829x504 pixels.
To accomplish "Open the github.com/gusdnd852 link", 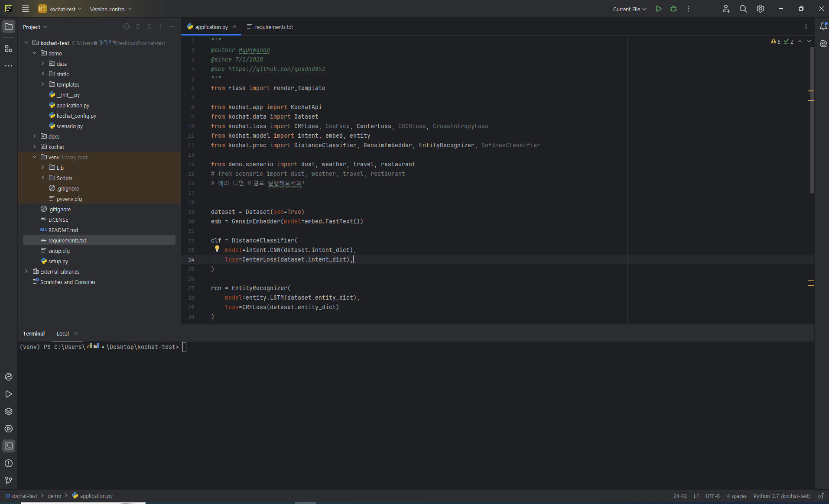I will click(276, 69).
